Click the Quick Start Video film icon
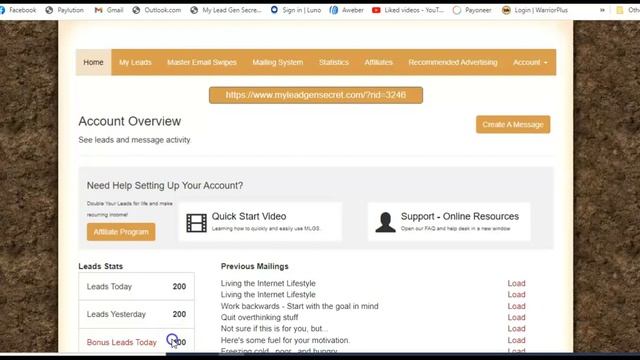The image size is (640, 360). pyautogui.click(x=196, y=223)
